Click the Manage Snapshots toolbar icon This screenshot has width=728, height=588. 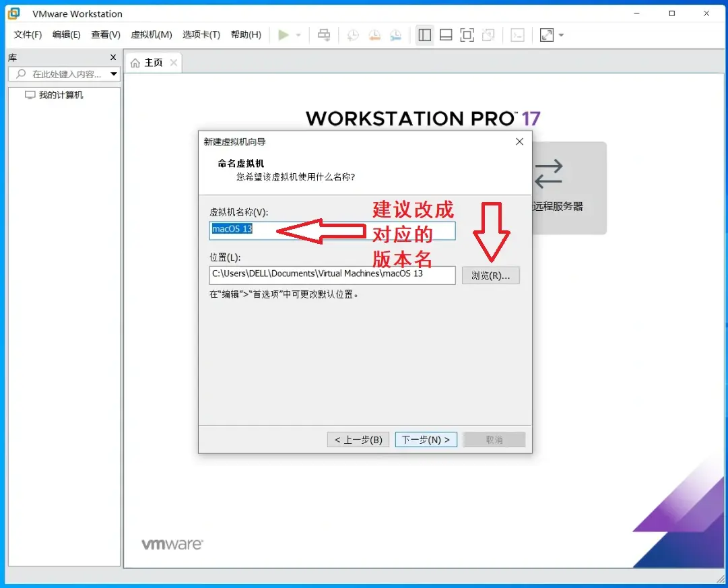395,35
